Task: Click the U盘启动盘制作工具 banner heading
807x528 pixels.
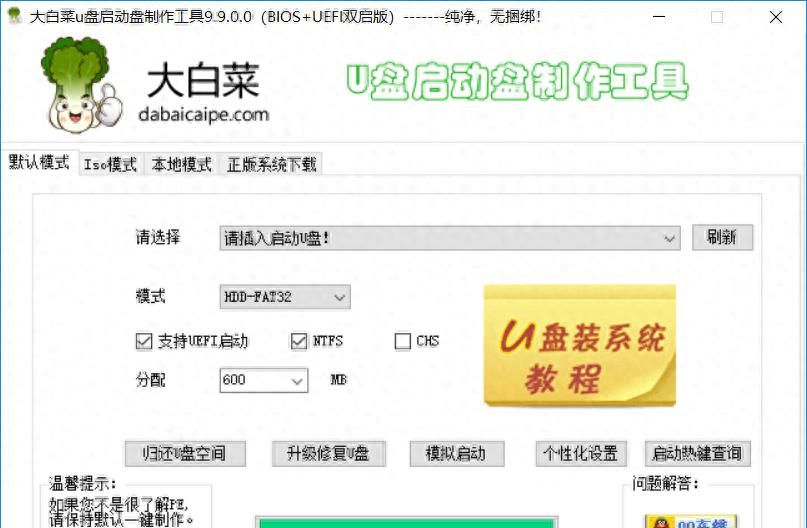Action: (517, 81)
